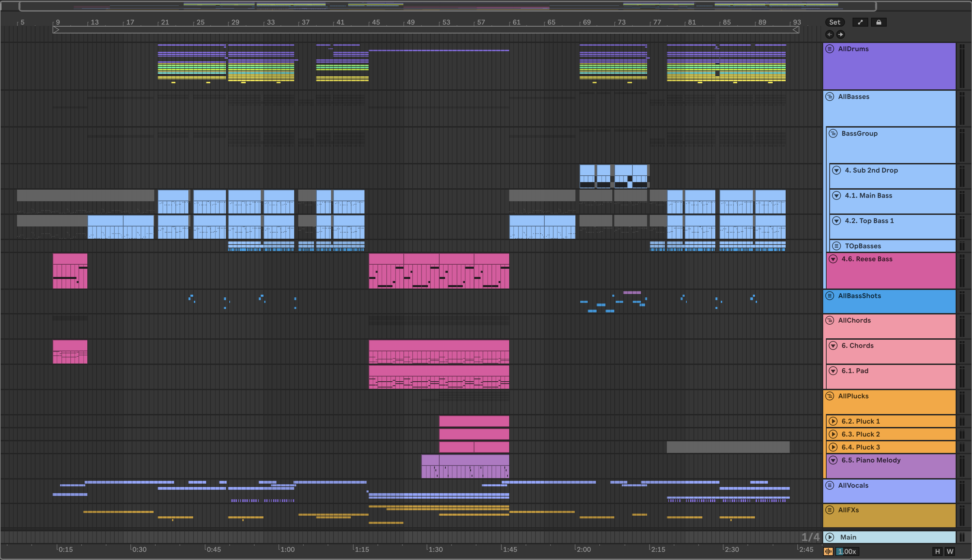Select the AllVocals track title

pos(853,485)
